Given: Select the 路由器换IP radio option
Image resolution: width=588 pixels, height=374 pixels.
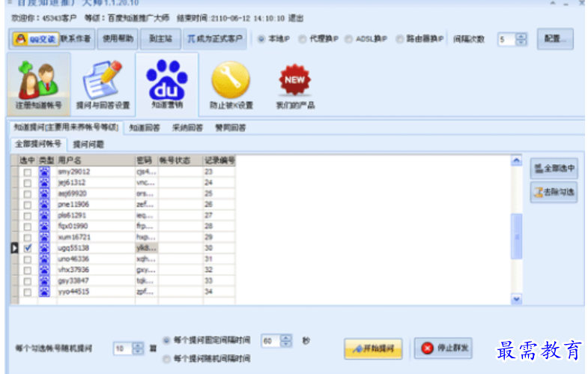Looking at the screenshot, I should (x=400, y=39).
